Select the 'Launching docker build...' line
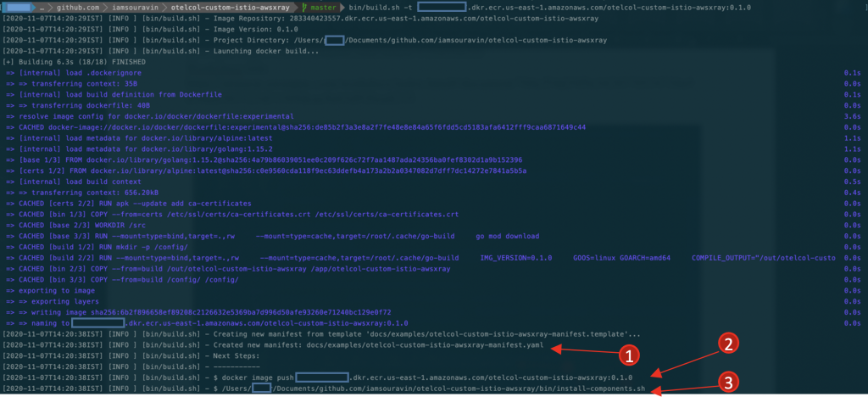The height and width of the screenshot is (397, 868). pyautogui.click(x=160, y=52)
